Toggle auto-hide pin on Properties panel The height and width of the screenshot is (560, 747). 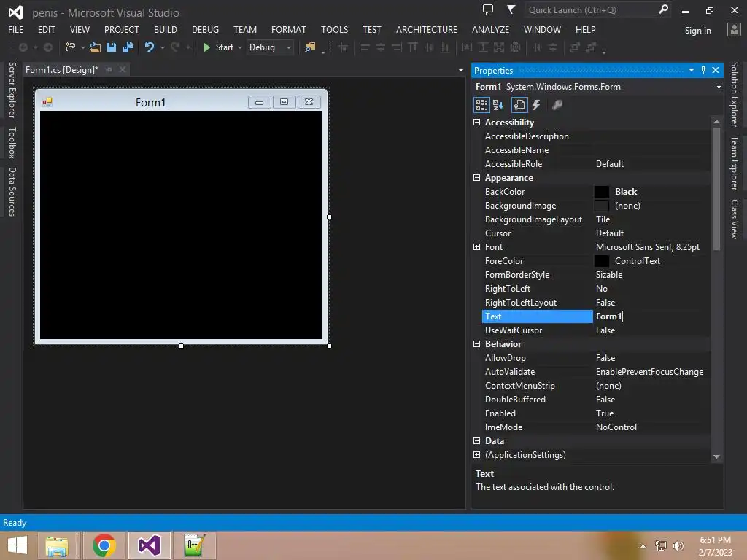point(704,70)
